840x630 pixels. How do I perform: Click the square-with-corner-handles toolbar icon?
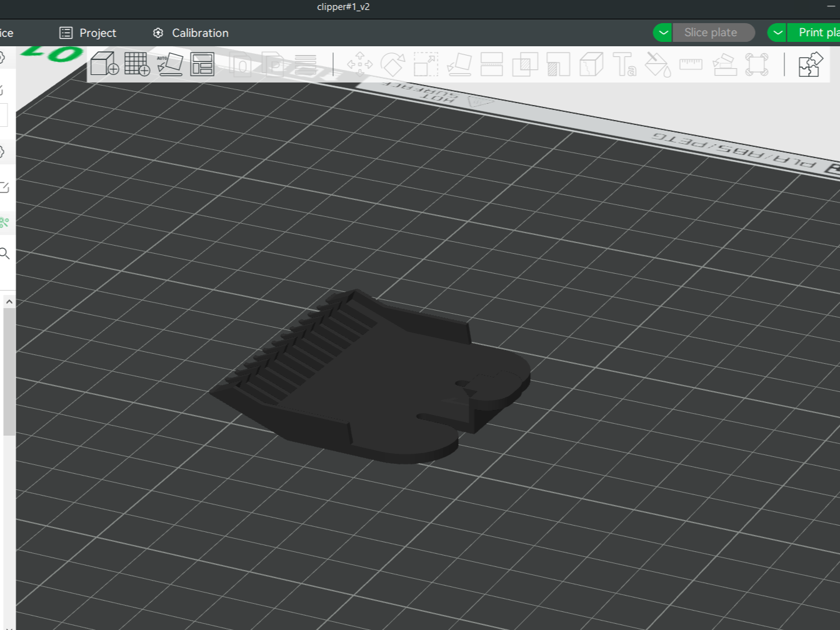(756, 64)
